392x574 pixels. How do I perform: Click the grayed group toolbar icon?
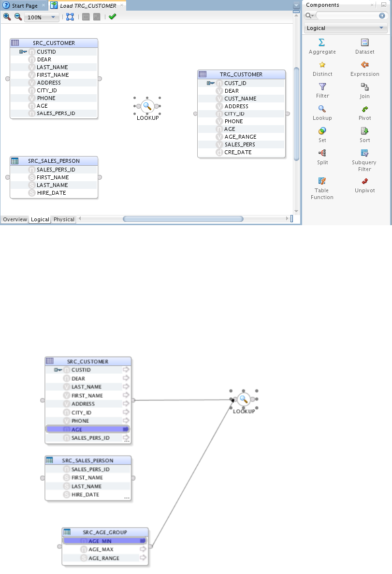point(86,17)
